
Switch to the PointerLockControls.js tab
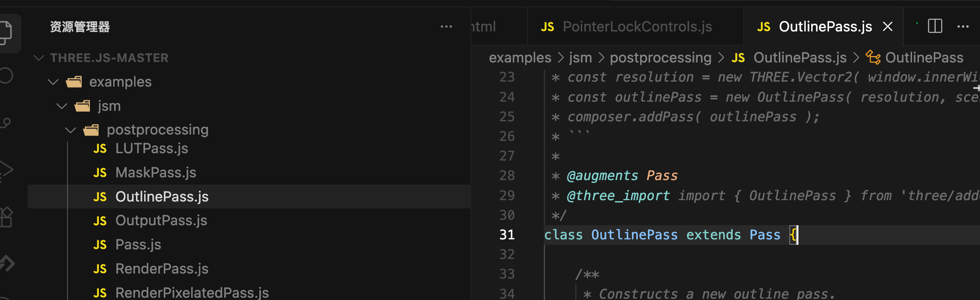click(x=637, y=27)
